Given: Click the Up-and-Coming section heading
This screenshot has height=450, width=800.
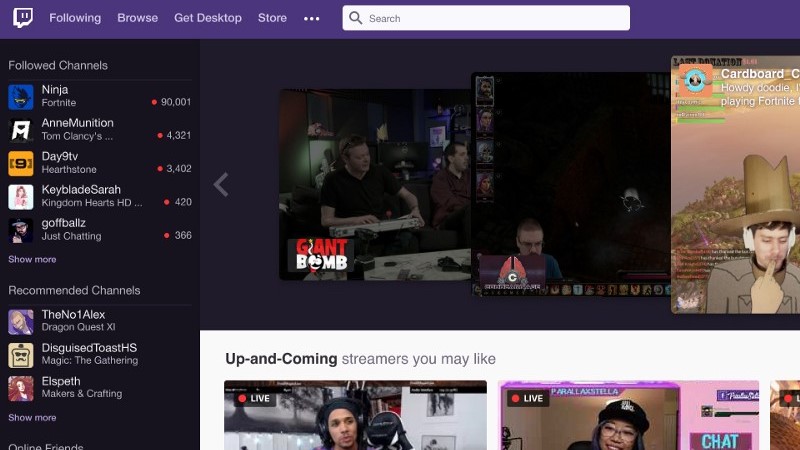Looking at the screenshot, I should tap(360, 359).
